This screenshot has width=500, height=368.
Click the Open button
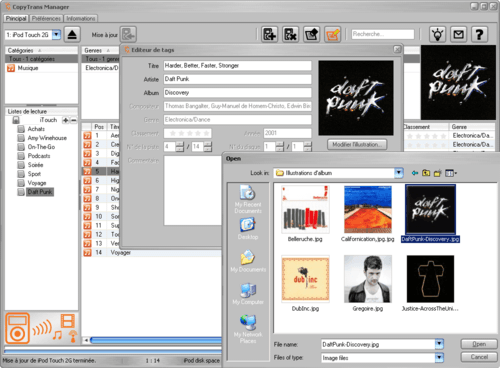(x=479, y=344)
